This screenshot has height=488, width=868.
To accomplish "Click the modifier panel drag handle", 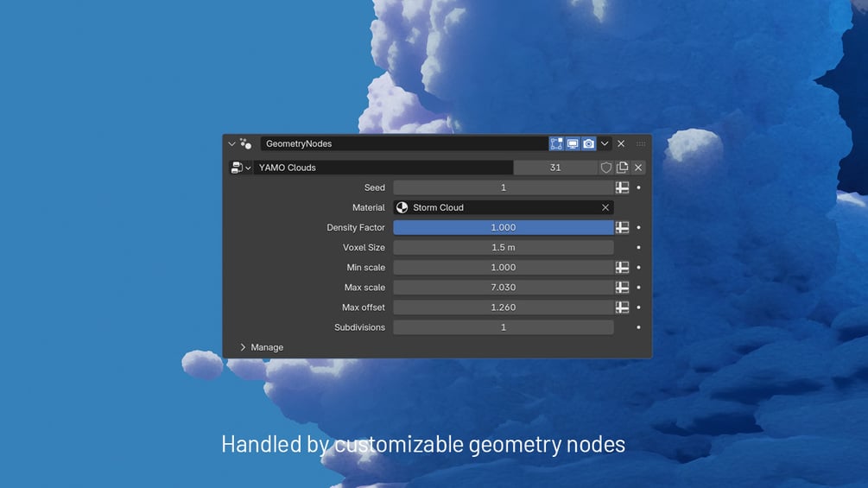I will click(641, 144).
